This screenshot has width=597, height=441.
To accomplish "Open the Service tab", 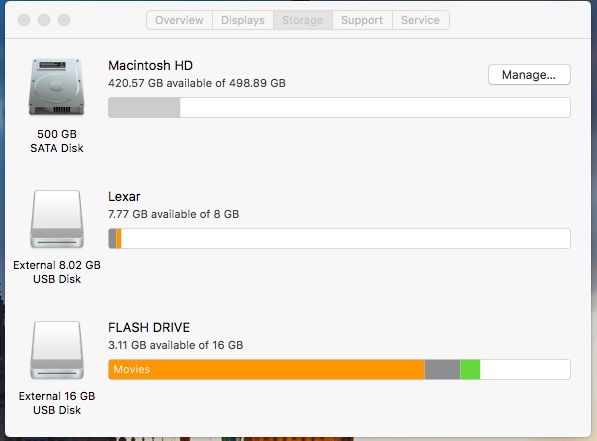I will click(x=421, y=20).
